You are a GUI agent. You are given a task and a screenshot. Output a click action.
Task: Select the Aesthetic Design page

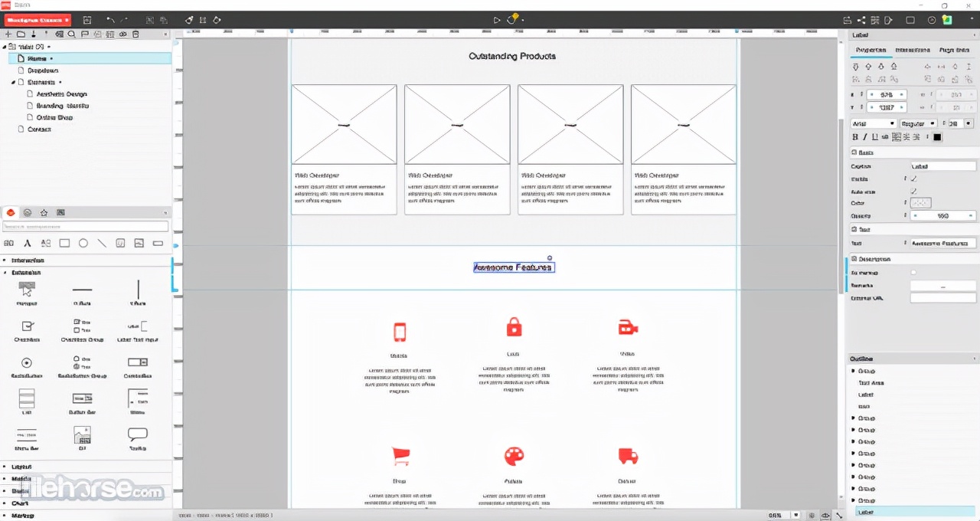point(62,93)
